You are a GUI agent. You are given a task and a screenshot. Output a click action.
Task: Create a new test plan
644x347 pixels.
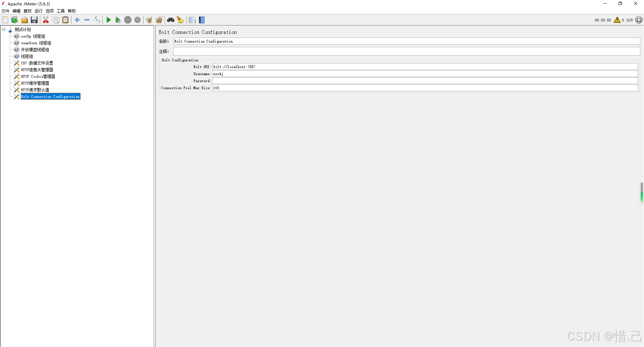click(x=5, y=20)
